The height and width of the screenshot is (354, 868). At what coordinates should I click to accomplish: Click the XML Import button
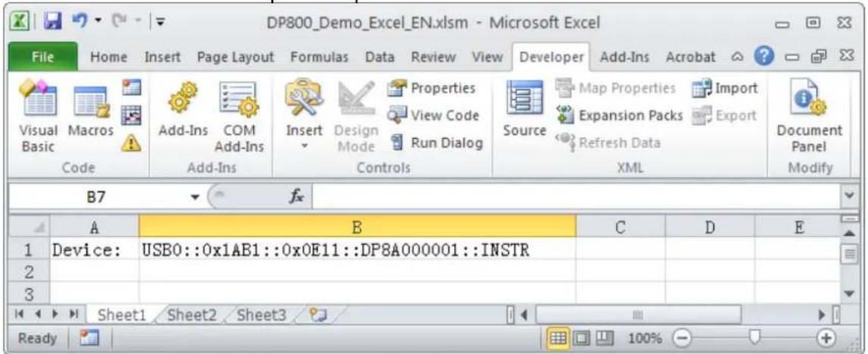(724, 88)
